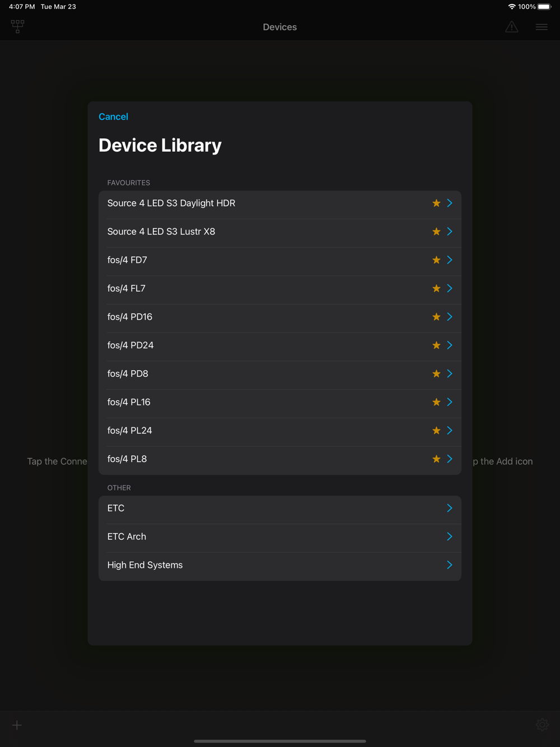Open the network connection tree icon
Image resolution: width=560 pixels, height=747 pixels.
click(x=17, y=26)
